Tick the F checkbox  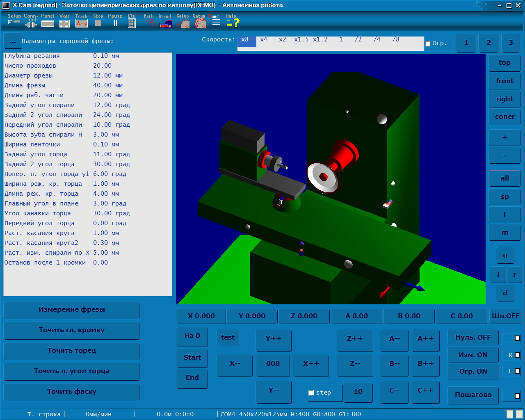pos(517,371)
